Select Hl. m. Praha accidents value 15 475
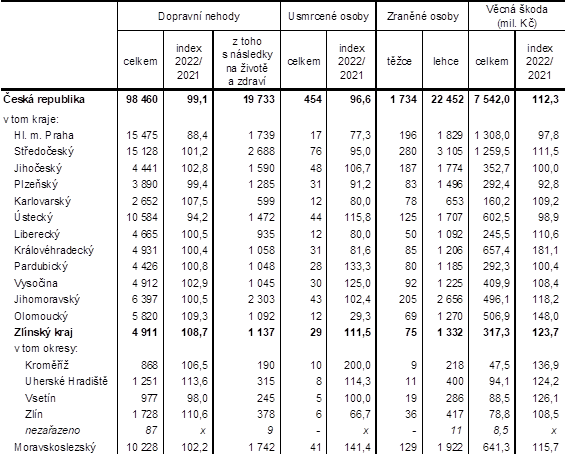The width and height of the screenshot is (566, 455). (142, 135)
